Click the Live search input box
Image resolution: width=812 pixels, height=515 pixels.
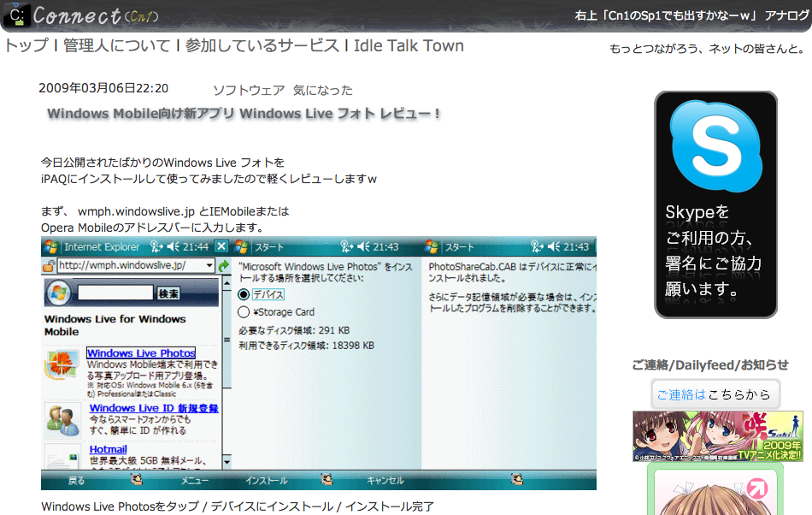click(115, 293)
